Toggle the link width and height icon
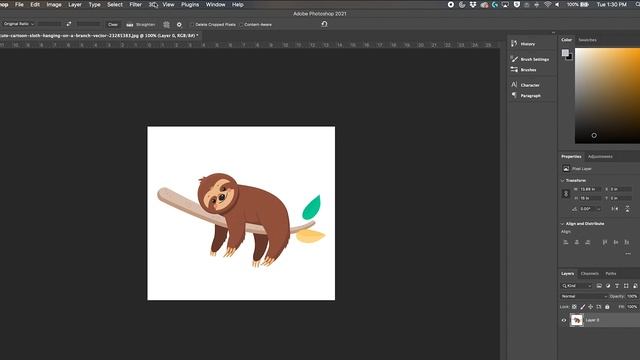 [x=566, y=193]
